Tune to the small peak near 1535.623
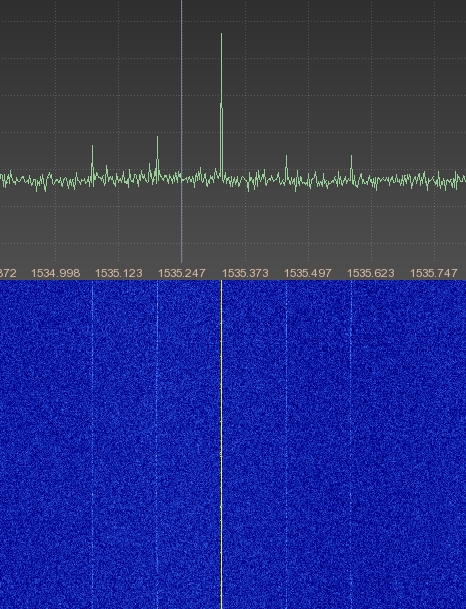Image resolution: width=466 pixels, height=609 pixels. pyautogui.click(x=351, y=168)
